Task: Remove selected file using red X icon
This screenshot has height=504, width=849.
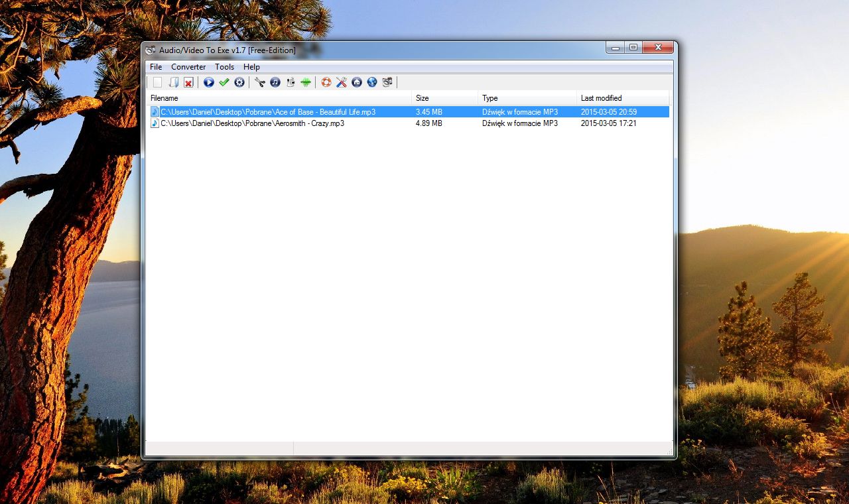Action: [189, 82]
